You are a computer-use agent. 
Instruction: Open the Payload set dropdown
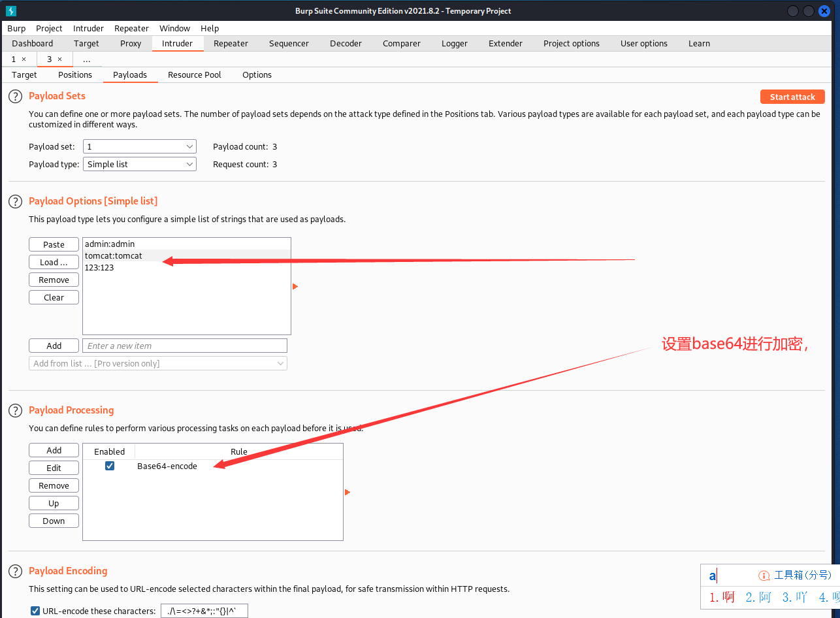(x=140, y=147)
